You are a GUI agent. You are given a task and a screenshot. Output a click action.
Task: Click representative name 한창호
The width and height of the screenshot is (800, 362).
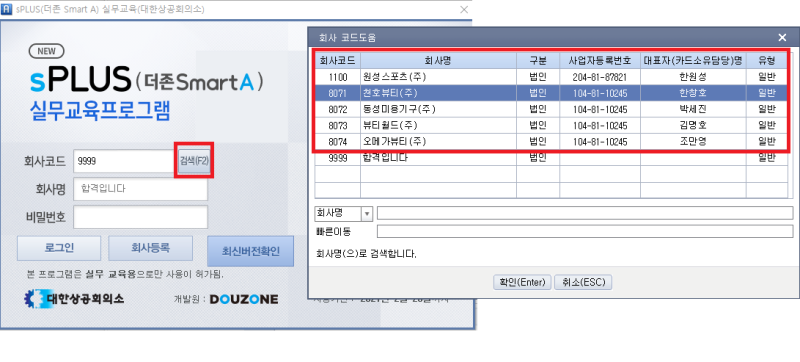point(693,93)
